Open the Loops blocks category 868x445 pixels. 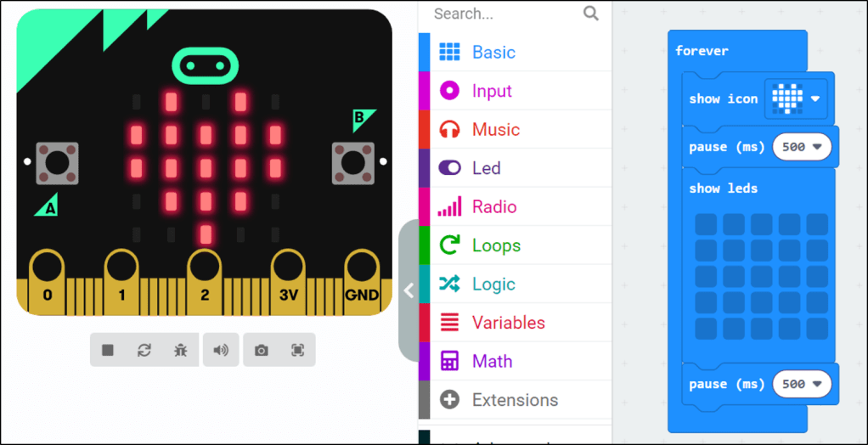496,245
